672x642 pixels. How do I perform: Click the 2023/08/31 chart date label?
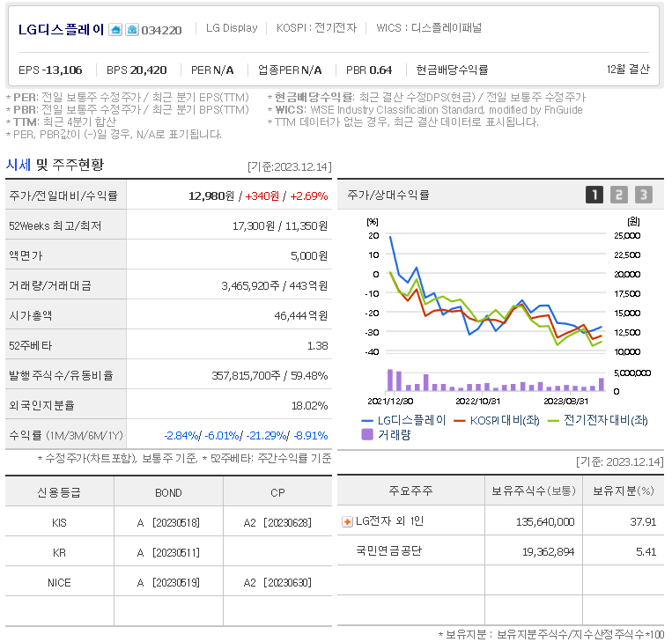[x=566, y=402]
